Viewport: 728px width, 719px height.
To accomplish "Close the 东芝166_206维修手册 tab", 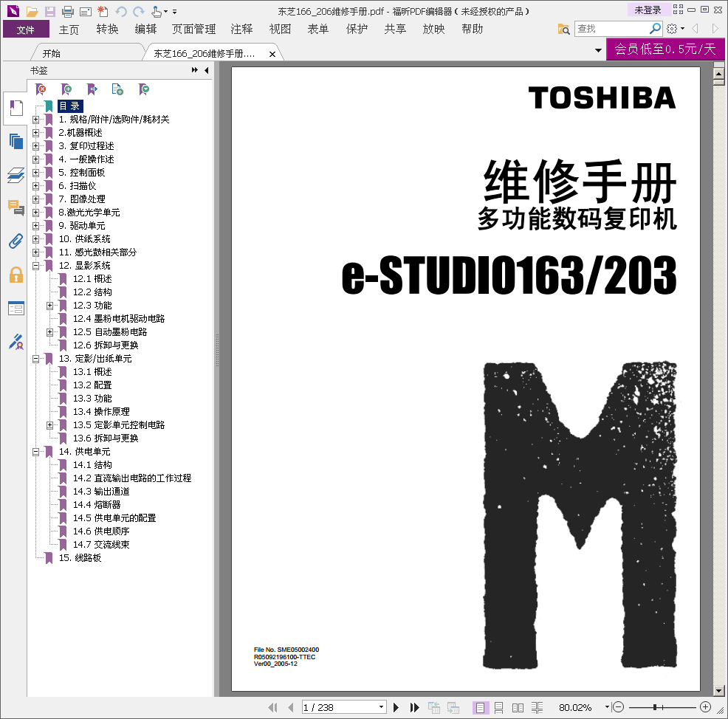I will click(272, 55).
